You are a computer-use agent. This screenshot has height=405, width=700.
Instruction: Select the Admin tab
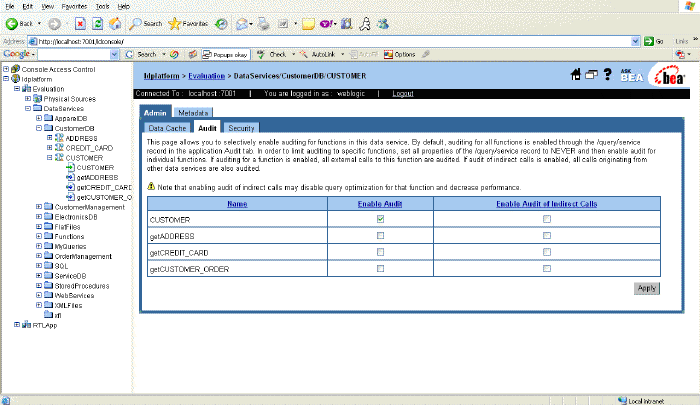tap(155, 113)
